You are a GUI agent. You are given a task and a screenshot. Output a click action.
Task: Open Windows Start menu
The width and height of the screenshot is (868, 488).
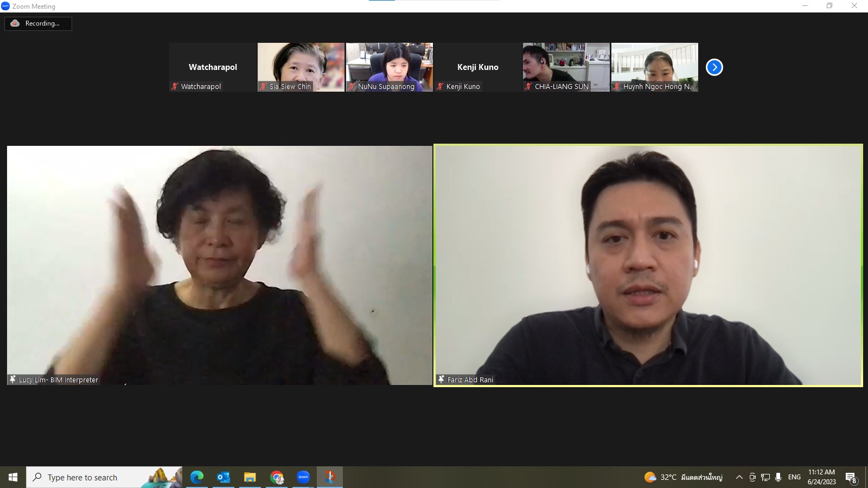13,477
